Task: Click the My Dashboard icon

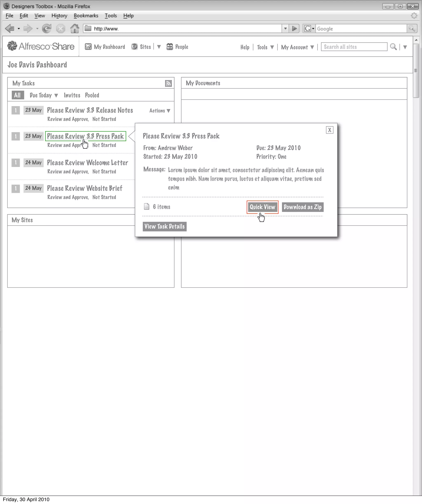Action: coord(88,47)
